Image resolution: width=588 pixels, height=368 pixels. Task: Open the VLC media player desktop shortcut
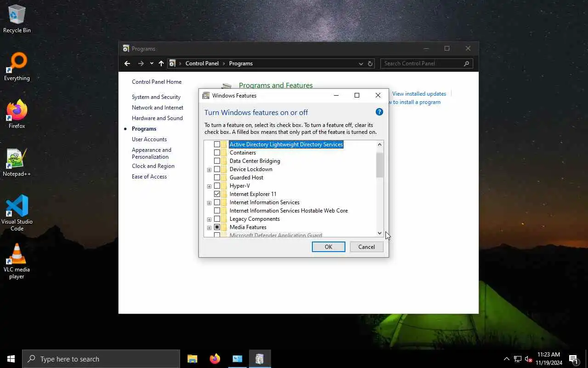(x=17, y=261)
